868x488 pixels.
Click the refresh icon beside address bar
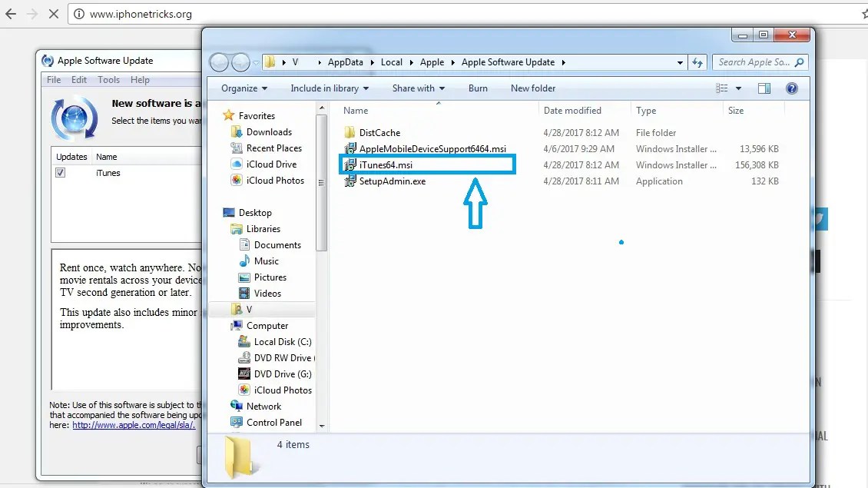point(697,62)
